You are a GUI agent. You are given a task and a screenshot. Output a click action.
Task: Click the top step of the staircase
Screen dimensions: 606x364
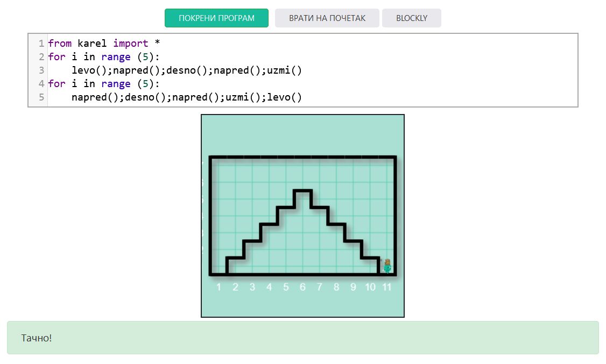(302, 191)
